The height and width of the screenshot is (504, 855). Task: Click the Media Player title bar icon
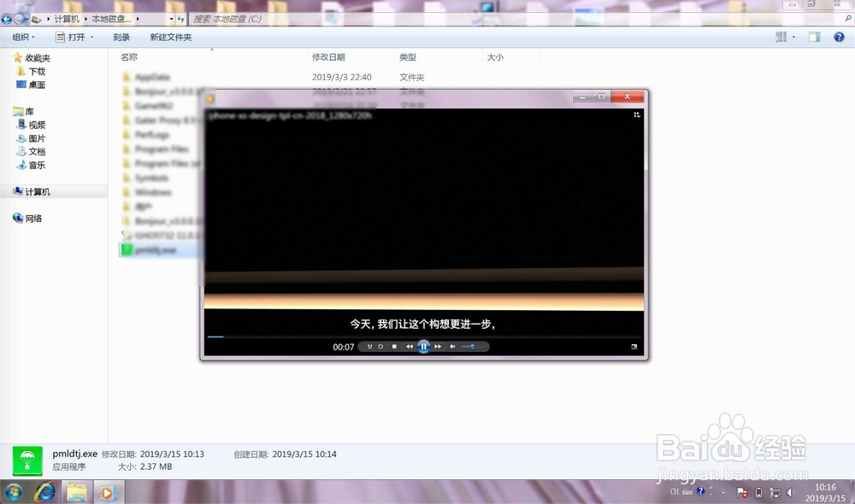pos(210,98)
